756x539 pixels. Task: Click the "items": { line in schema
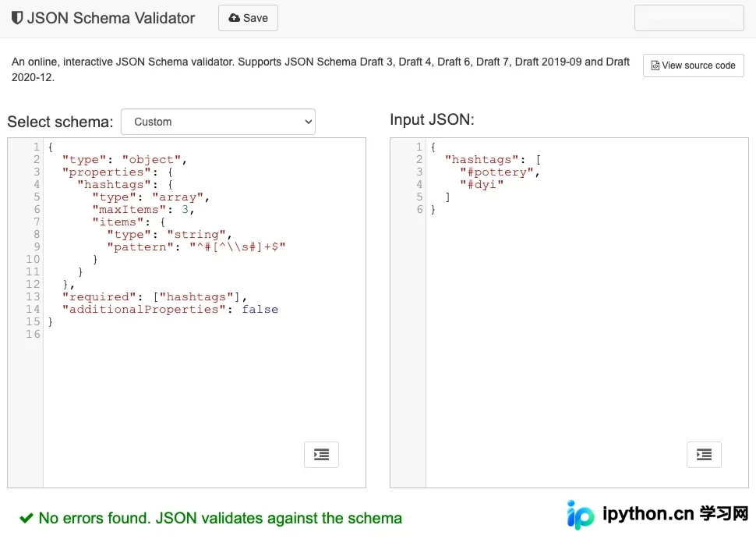click(x=129, y=222)
